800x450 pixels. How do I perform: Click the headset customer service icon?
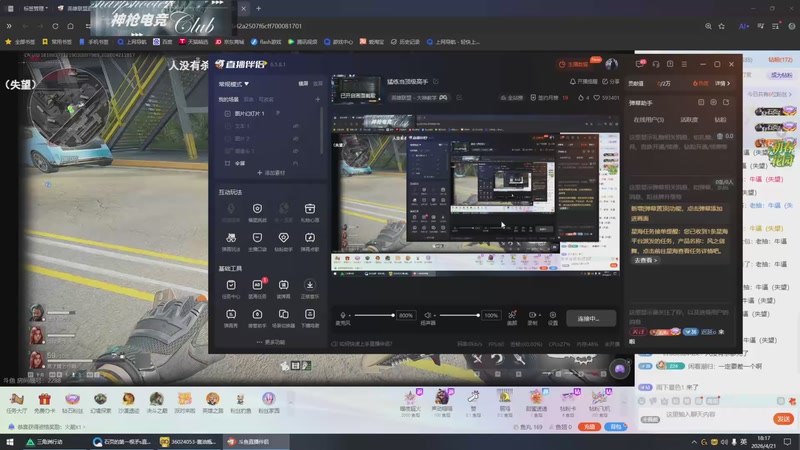[x=656, y=64]
